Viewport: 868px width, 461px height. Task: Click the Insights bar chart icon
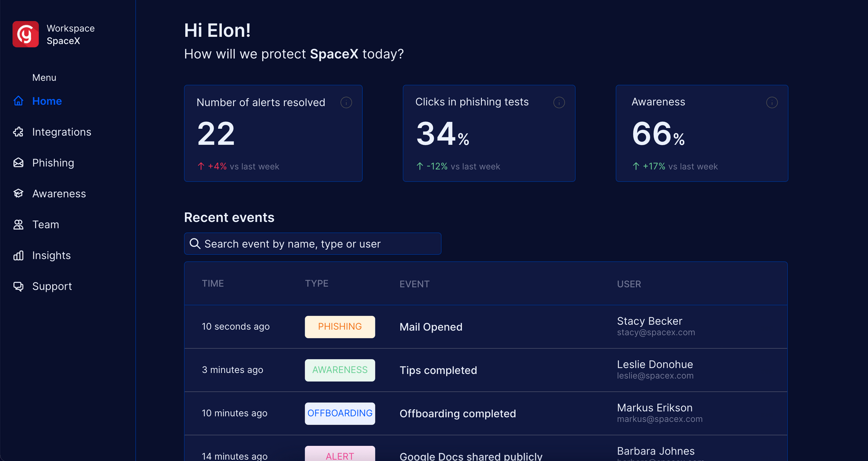18,255
